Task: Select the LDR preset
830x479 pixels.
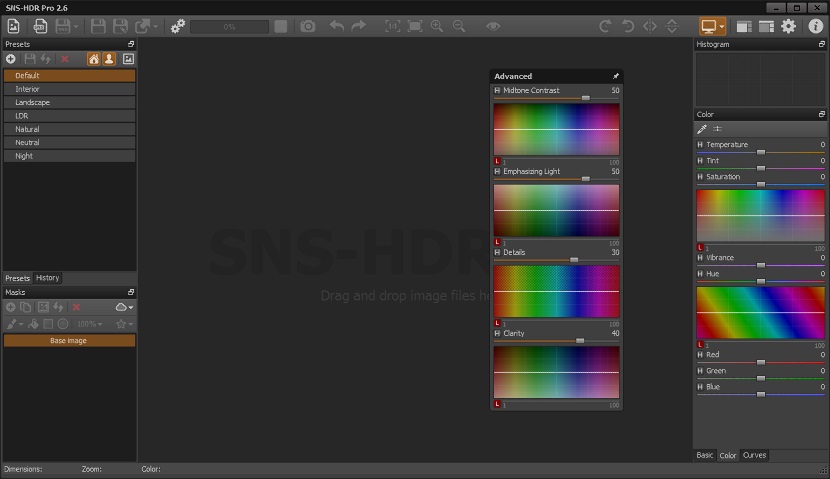Action: coord(69,116)
